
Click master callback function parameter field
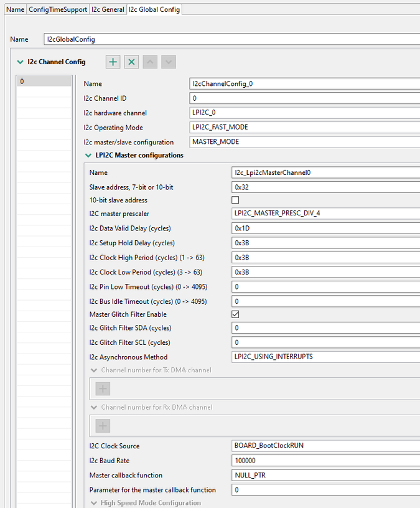[x=325, y=490]
